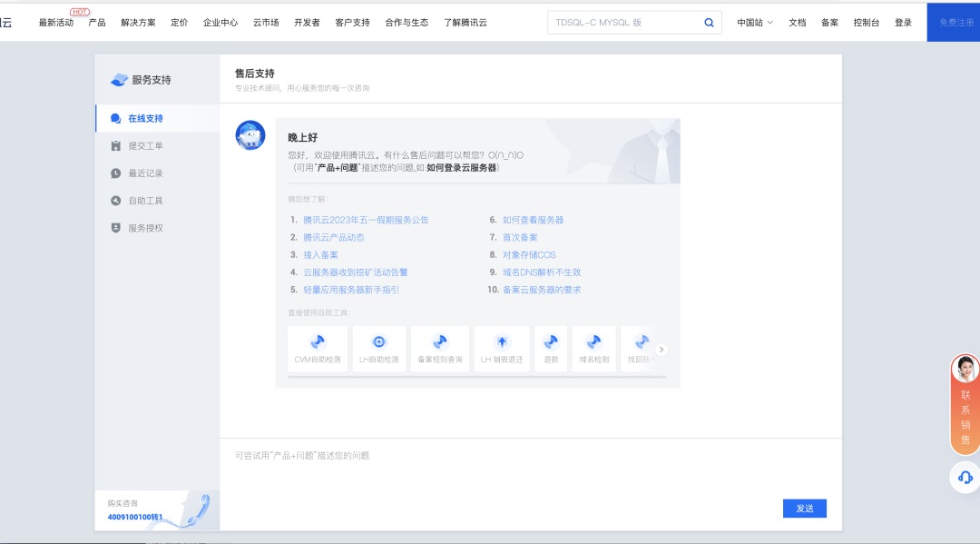
Task: Open the 备案规则查询 tool
Action: pos(440,349)
